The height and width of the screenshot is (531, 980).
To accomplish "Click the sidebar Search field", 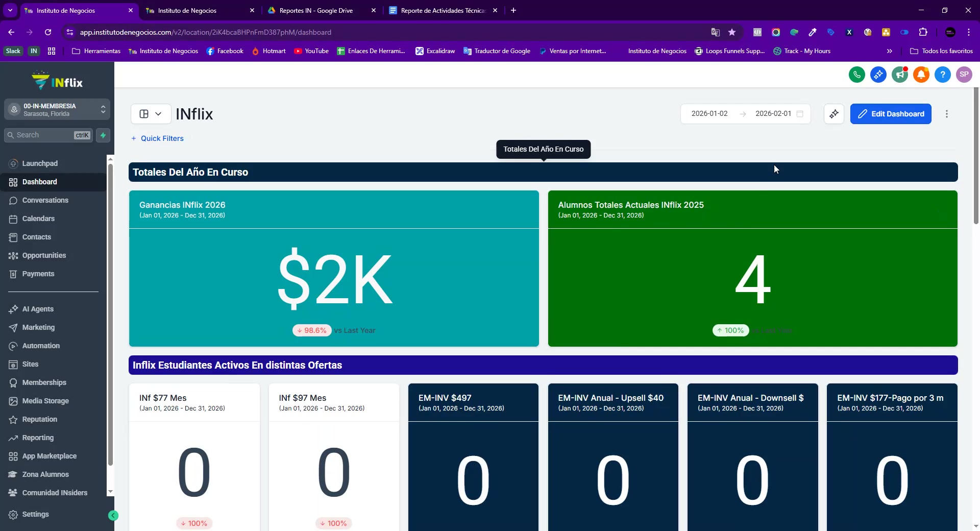I will coord(48,135).
